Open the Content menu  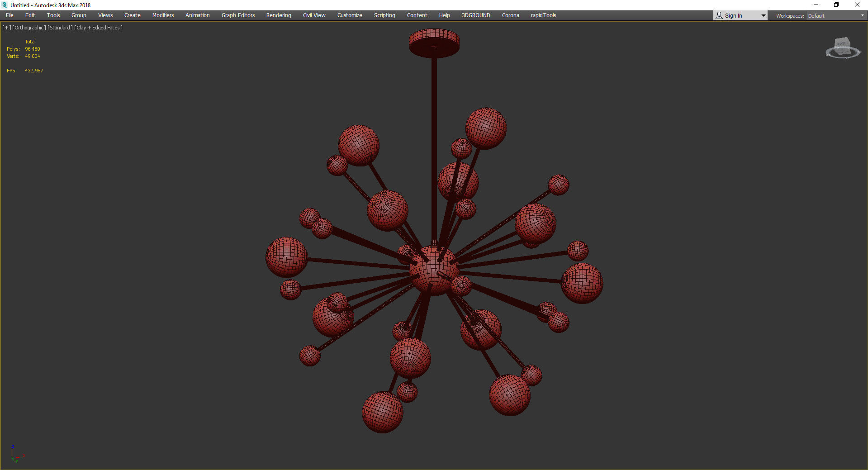click(x=417, y=15)
